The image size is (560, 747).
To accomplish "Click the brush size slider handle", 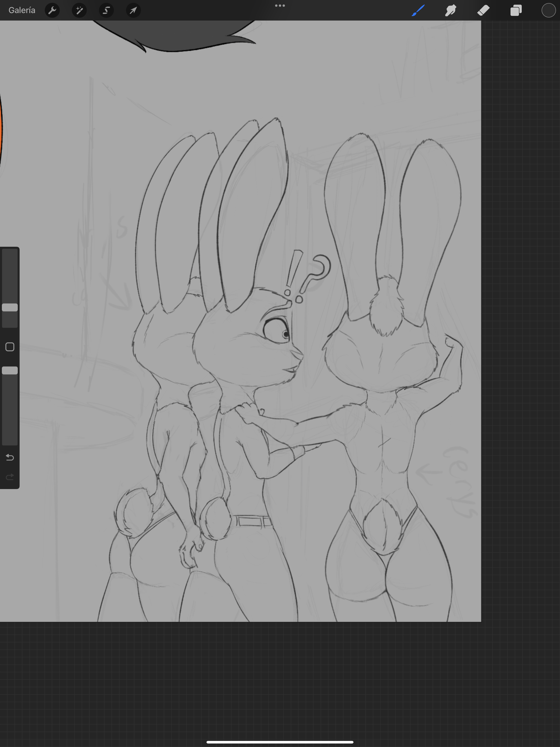I will coord(10,307).
